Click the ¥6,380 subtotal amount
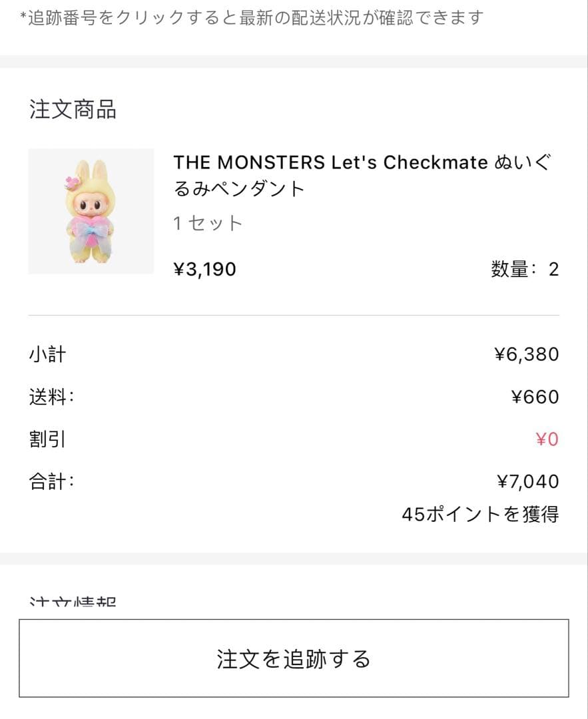 click(526, 354)
